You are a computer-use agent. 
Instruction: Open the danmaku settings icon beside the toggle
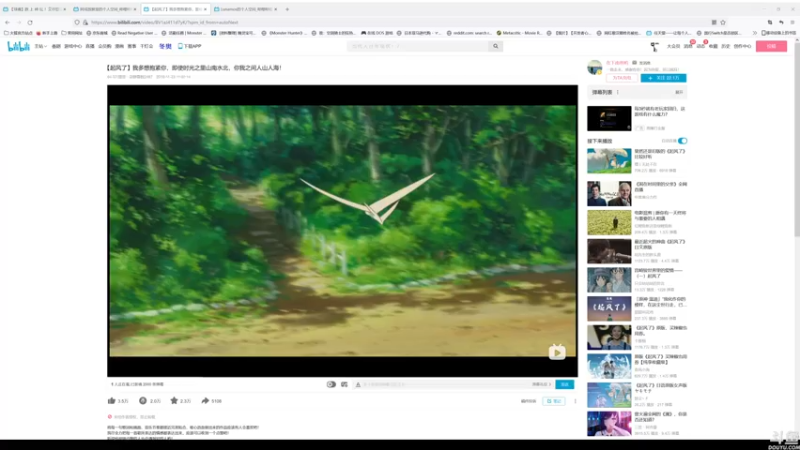(x=344, y=385)
